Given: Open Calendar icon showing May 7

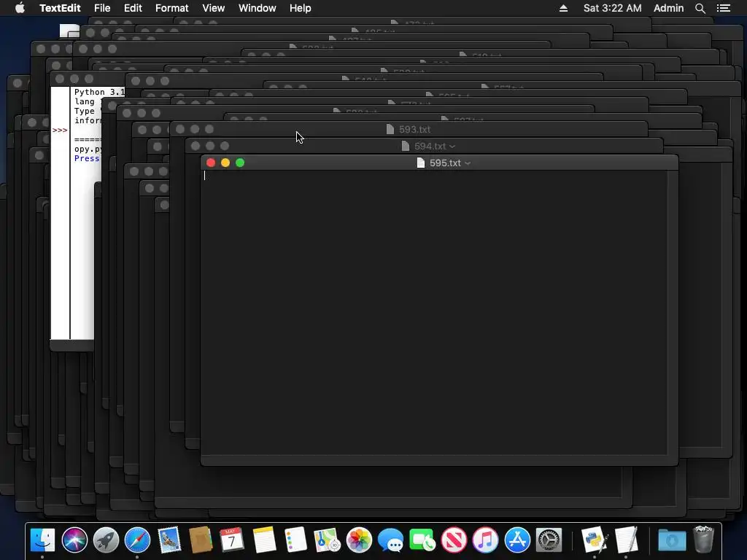Looking at the screenshot, I should point(232,540).
